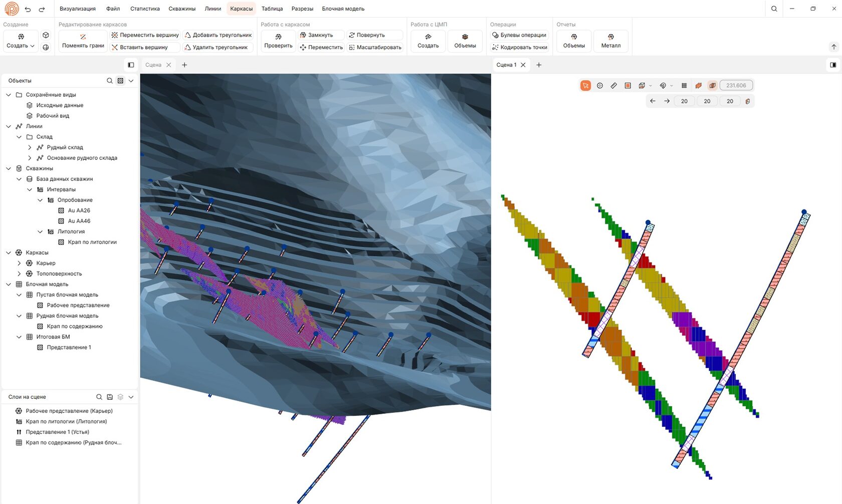
Task: Toggle the left panel visibility button
Action: [131, 65]
